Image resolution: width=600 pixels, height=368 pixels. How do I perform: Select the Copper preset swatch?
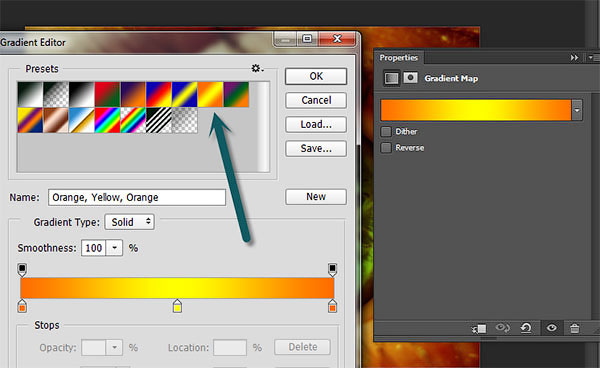click(x=56, y=120)
